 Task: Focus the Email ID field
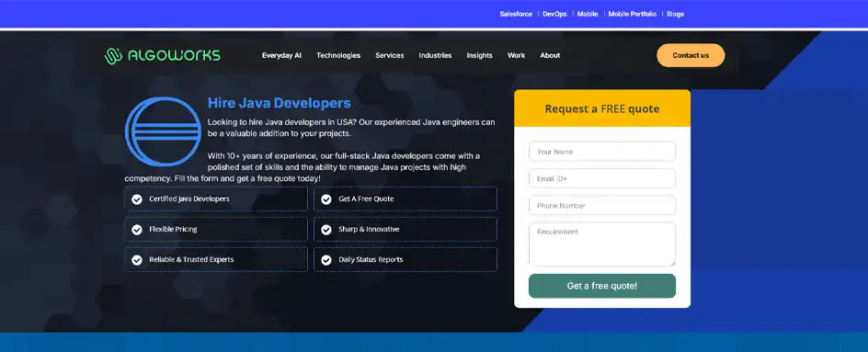(x=602, y=179)
